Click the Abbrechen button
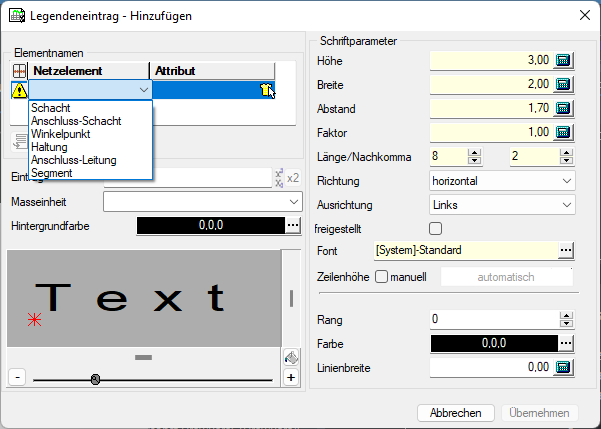Screen dimensions: 601x429 pyautogui.click(x=455, y=412)
